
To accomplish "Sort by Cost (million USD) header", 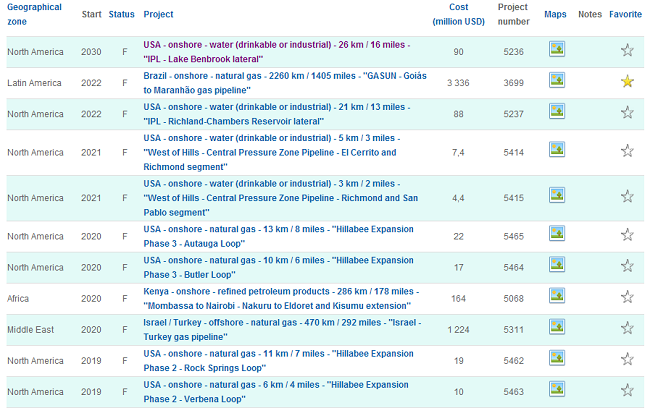I will [x=458, y=14].
